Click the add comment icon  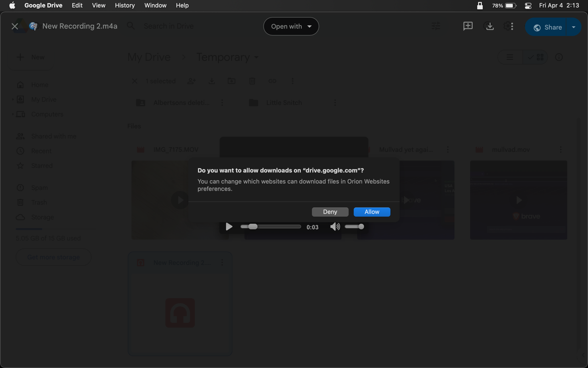tap(468, 26)
